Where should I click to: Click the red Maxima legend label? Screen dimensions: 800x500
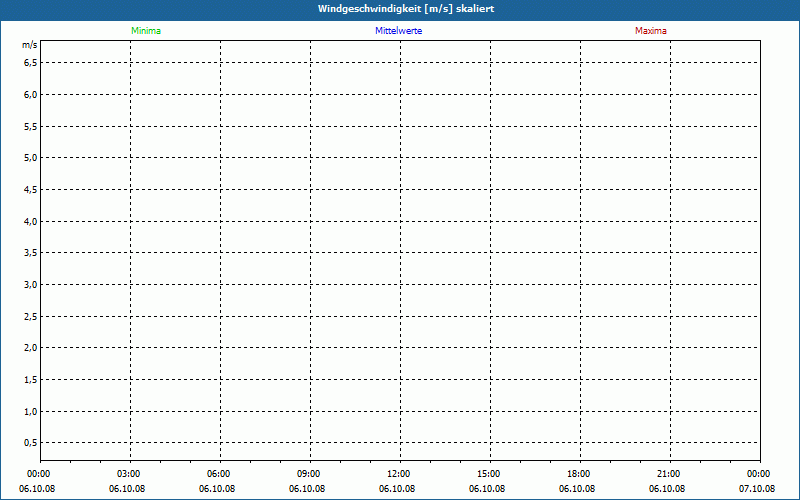[651, 31]
